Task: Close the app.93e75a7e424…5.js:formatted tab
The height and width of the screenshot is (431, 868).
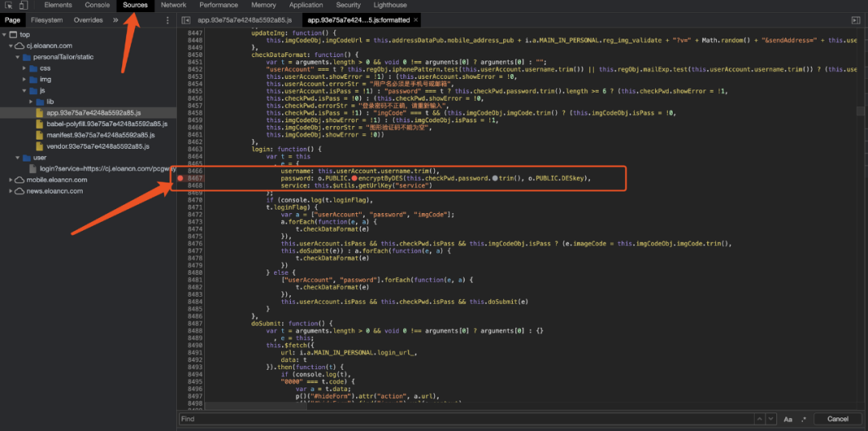Action: [416, 20]
